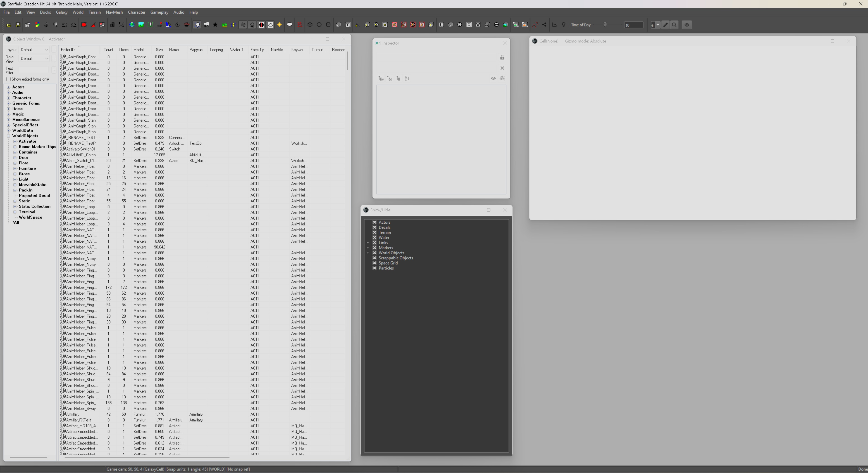Open the NavMesh menu
868x473 pixels.
[114, 12]
